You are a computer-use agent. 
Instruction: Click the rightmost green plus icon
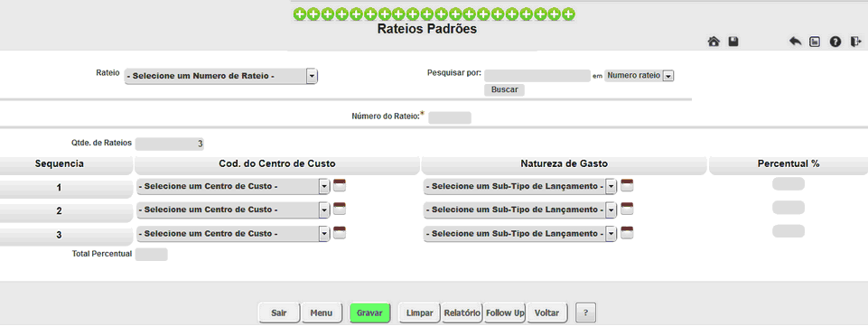point(568,14)
